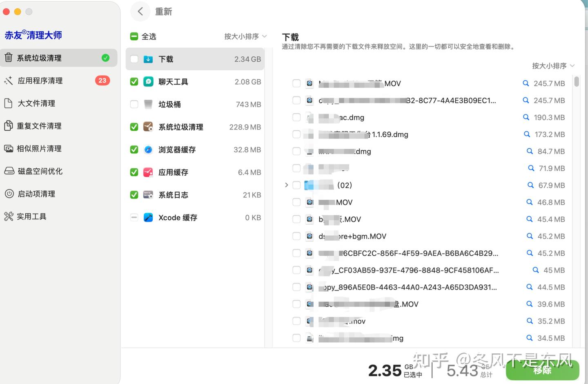The height and width of the screenshot is (384, 588).
Task: Open the 系统垃圾清理 sidebar section
Action: [59, 58]
